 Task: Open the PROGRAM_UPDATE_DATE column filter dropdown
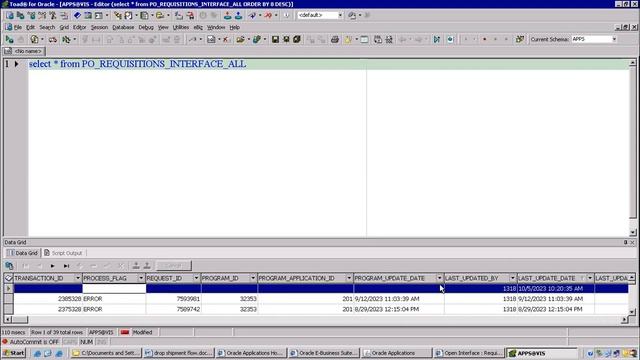(x=439, y=278)
